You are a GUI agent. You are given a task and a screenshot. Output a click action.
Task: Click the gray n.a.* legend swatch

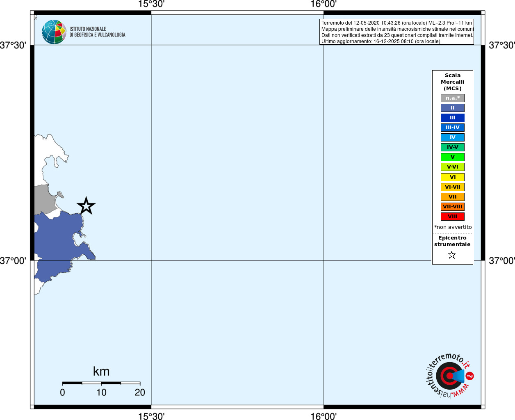click(453, 98)
